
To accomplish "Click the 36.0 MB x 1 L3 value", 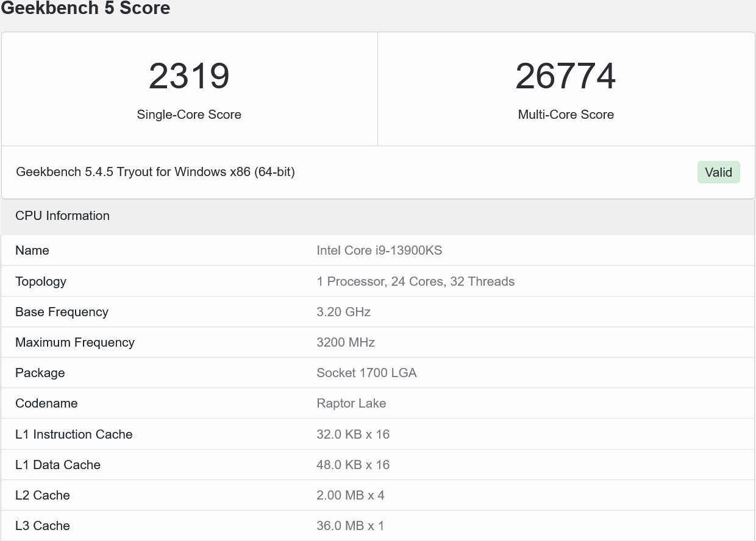I will pyautogui.click(x=351, y=526).
